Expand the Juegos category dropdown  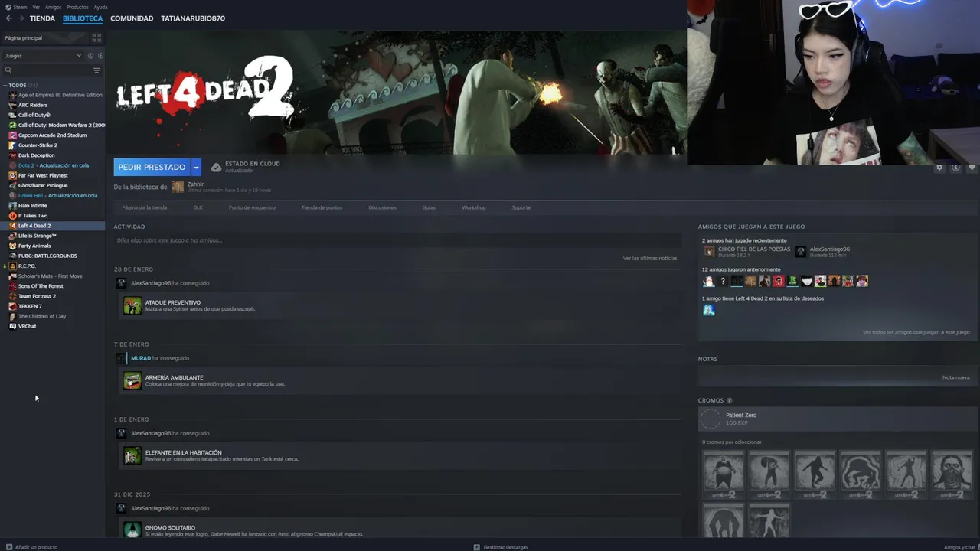[43, 56]
